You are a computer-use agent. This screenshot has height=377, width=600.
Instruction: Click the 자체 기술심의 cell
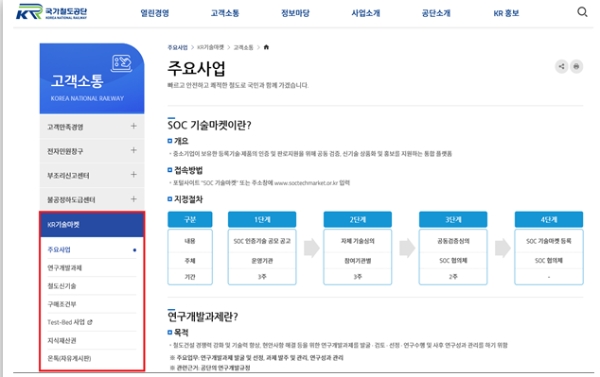(x=357, y=241)
